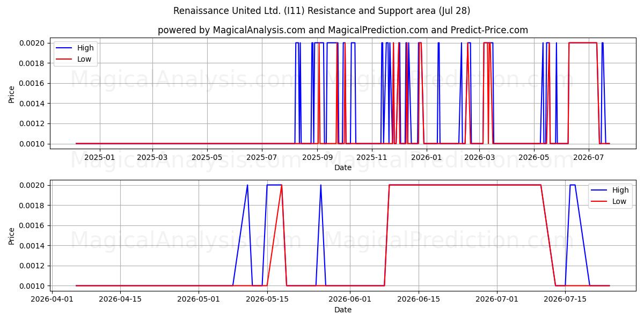Click the '2026-03' tick label on the top chart
Viewport: 644px width, 322px height.
[x=479, y=157]
